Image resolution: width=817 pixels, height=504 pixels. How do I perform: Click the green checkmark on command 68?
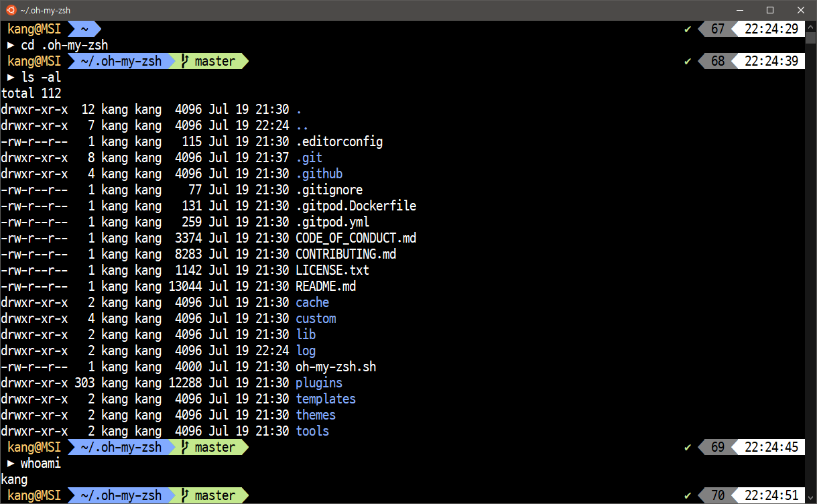(x=688, y=61)
